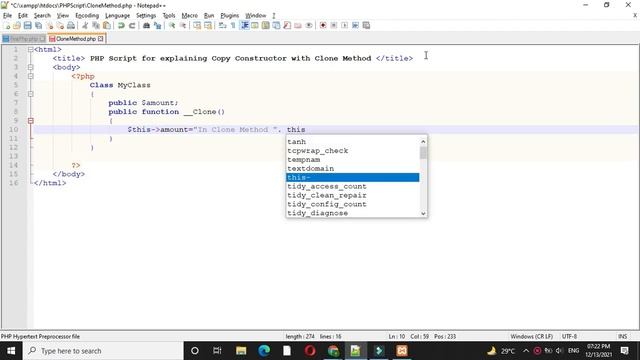Stop macro recording
Image resolution: width=640 pixels, height=360 pixels.
coord(333,25)
